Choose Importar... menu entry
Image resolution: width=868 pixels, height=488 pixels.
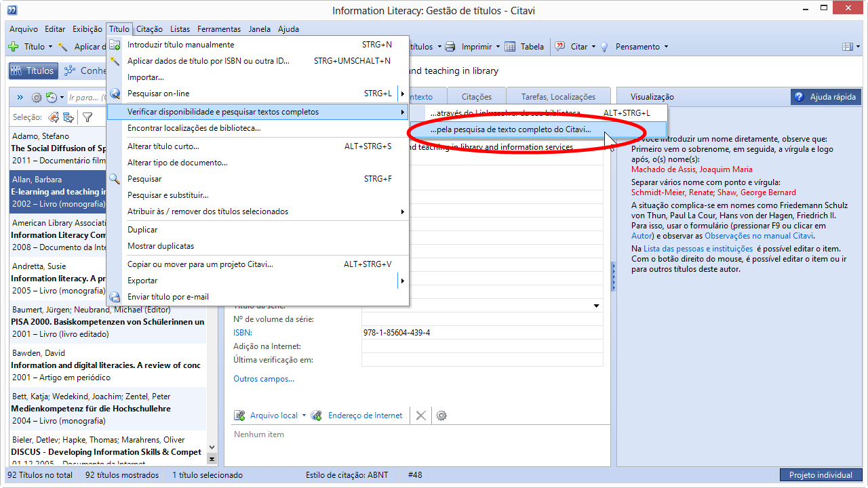(x=258, y=77)
